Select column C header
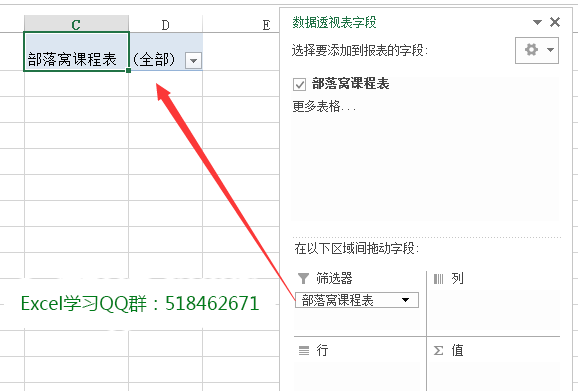Screen dimensions: 578x391 point(76,24)
